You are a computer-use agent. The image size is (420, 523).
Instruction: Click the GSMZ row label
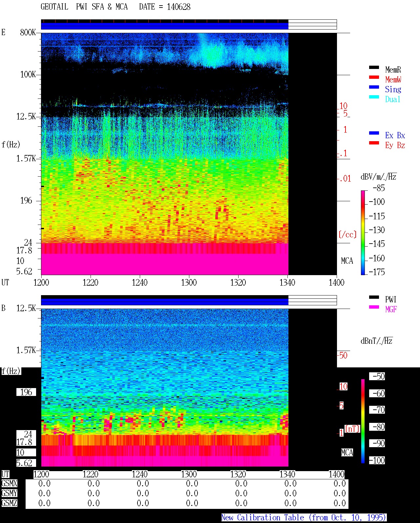click(x=9, y=503)
